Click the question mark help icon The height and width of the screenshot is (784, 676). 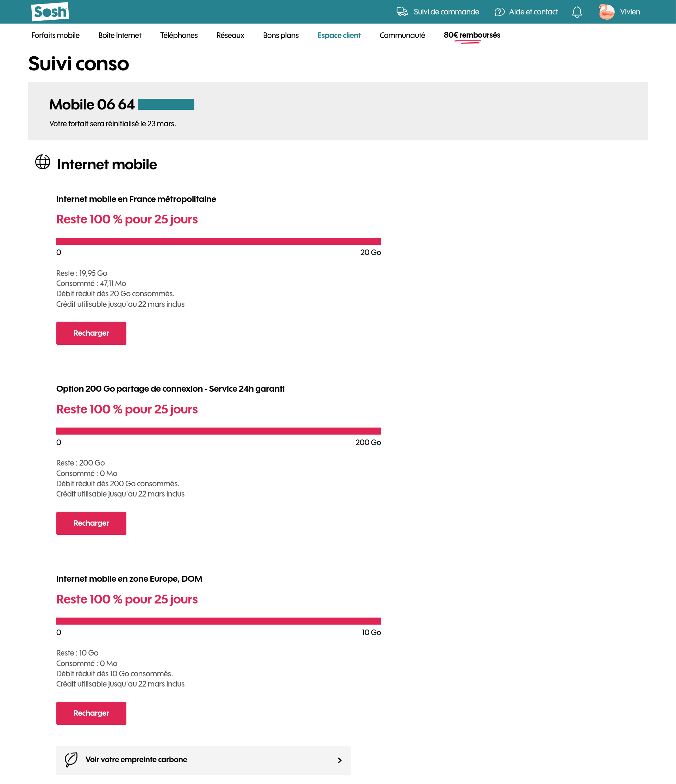point(500,12)
